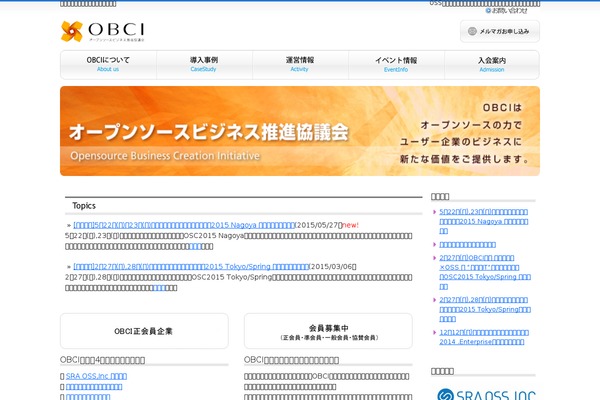Select the 運営情報 Activity nav item
The height and width of the screenshot is (400, 600).
(x=300, y=64)
